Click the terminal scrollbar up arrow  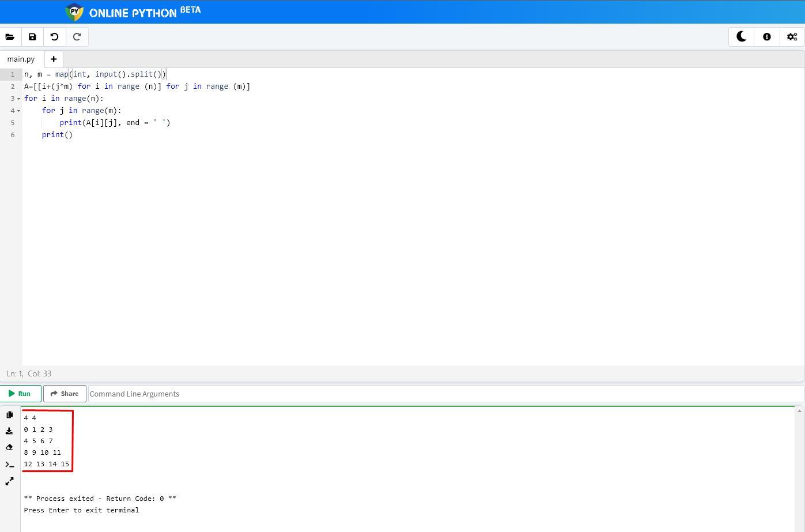click(x=799, y=411)
